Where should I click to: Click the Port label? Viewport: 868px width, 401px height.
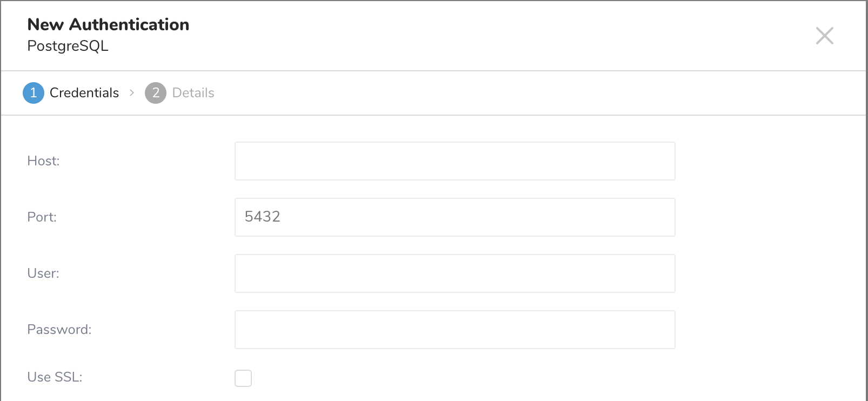pyautogui.click(x=42, y=217)
